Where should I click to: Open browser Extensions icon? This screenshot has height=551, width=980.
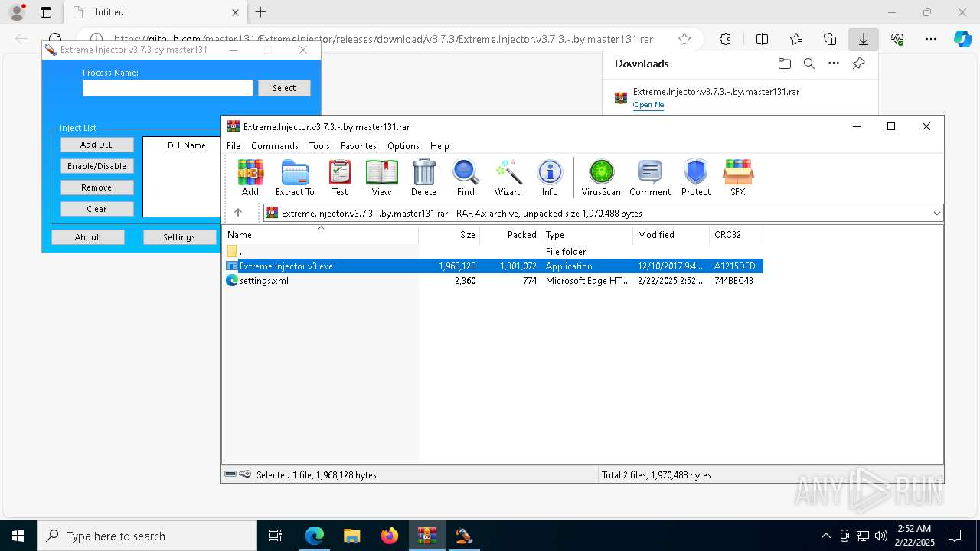725,39
